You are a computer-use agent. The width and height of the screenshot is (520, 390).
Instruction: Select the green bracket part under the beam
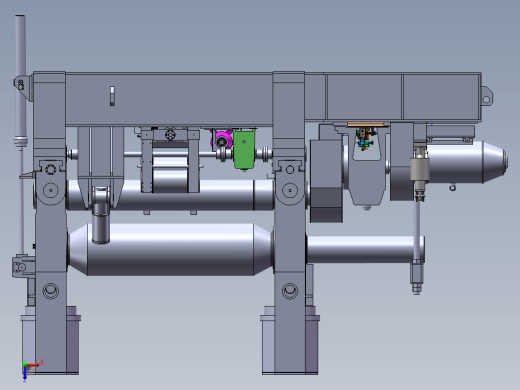(245, 149)
